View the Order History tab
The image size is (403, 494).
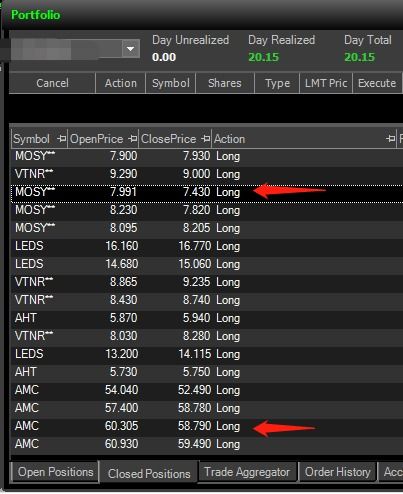click(x=338, y=472)
